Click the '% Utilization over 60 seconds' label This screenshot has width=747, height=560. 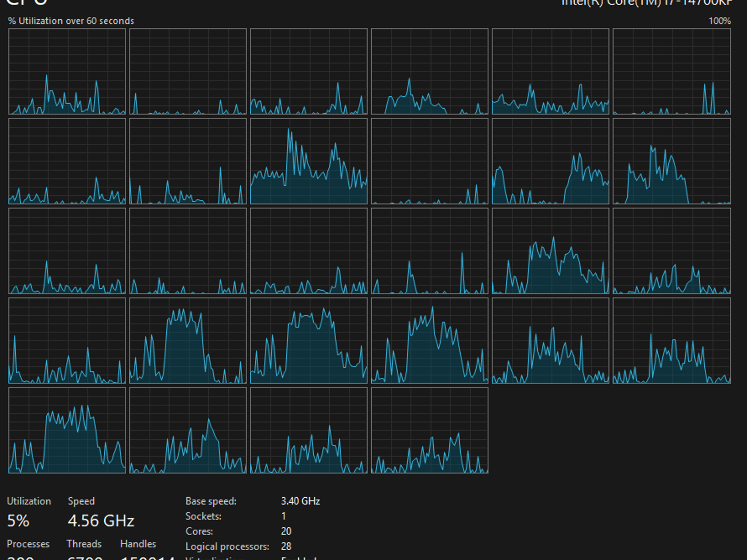(x=71, y=21)
